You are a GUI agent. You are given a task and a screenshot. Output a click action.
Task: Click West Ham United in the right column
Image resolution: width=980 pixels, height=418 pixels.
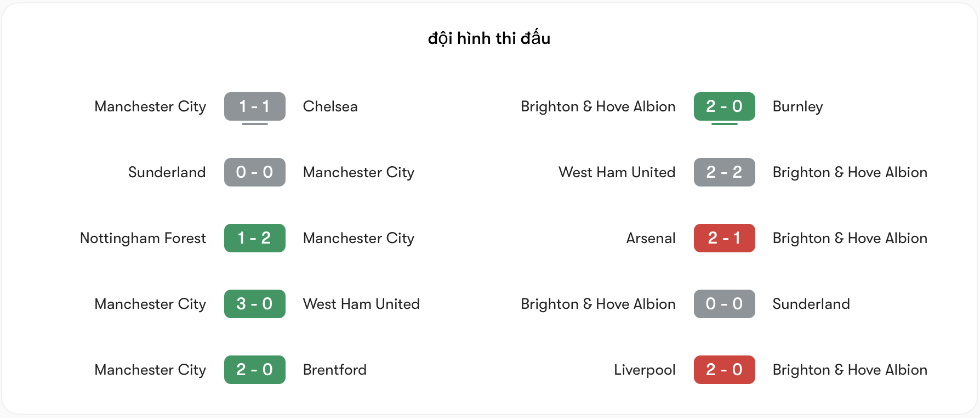coord(616,172)
